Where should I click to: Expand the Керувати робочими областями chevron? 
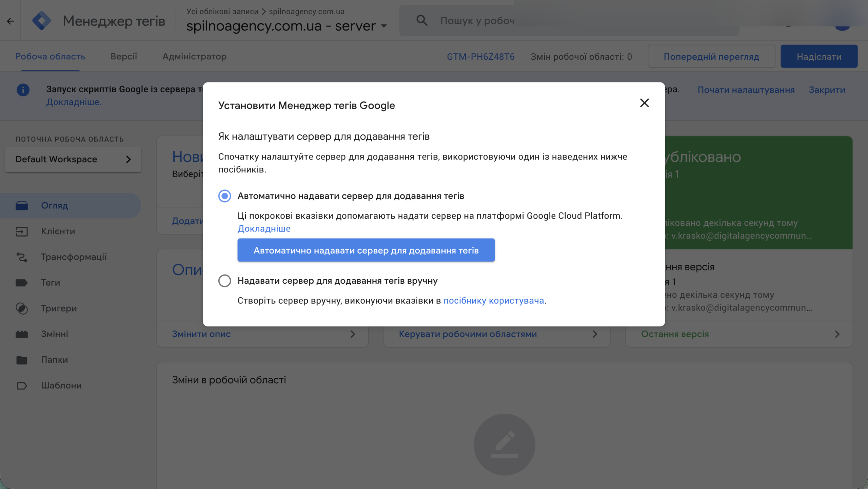click(595, 334)
